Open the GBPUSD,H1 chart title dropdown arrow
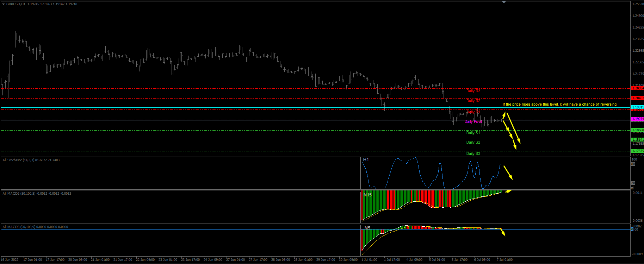This screenshot has width=644, height=264. coord(3,4)
